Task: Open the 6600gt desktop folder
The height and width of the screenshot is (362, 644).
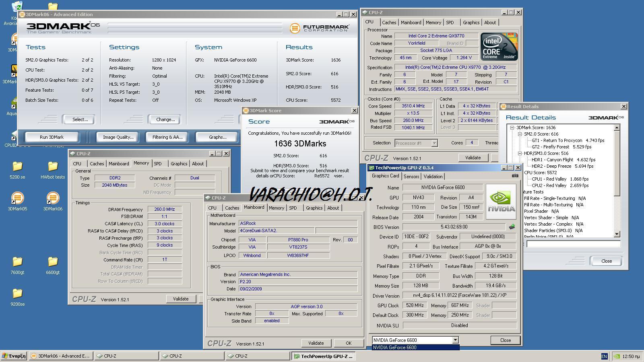Action: click(x=53, y=265)
